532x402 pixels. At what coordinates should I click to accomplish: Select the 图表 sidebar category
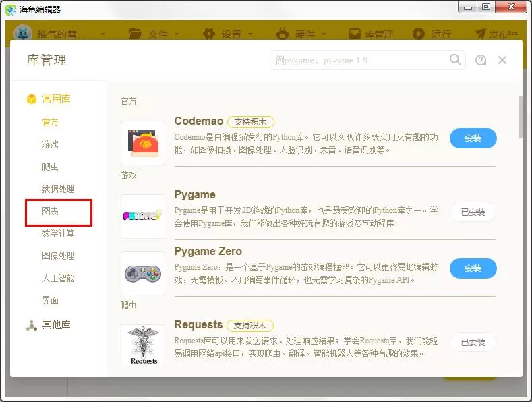(50, 211)
